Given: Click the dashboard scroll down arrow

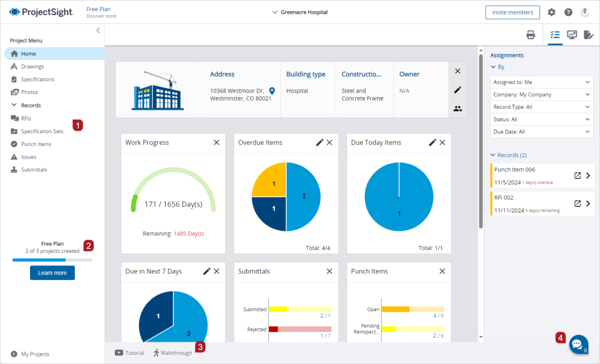Looking at the screenshot, I should coord(481,337).
